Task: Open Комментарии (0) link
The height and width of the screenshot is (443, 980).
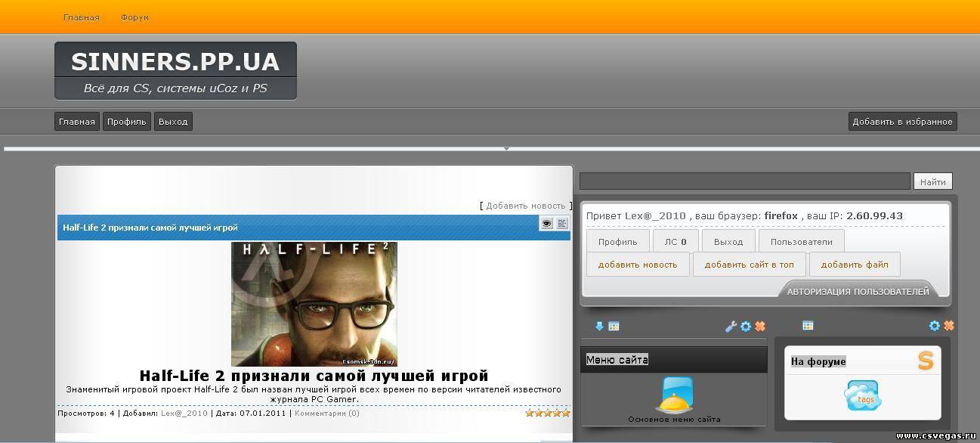Action: pos(327,414)
